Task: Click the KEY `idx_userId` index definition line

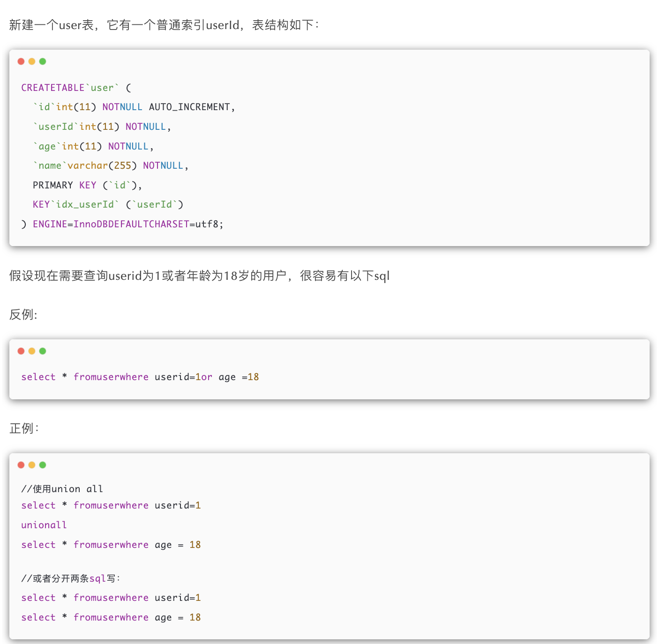Action: pos(108,205)
